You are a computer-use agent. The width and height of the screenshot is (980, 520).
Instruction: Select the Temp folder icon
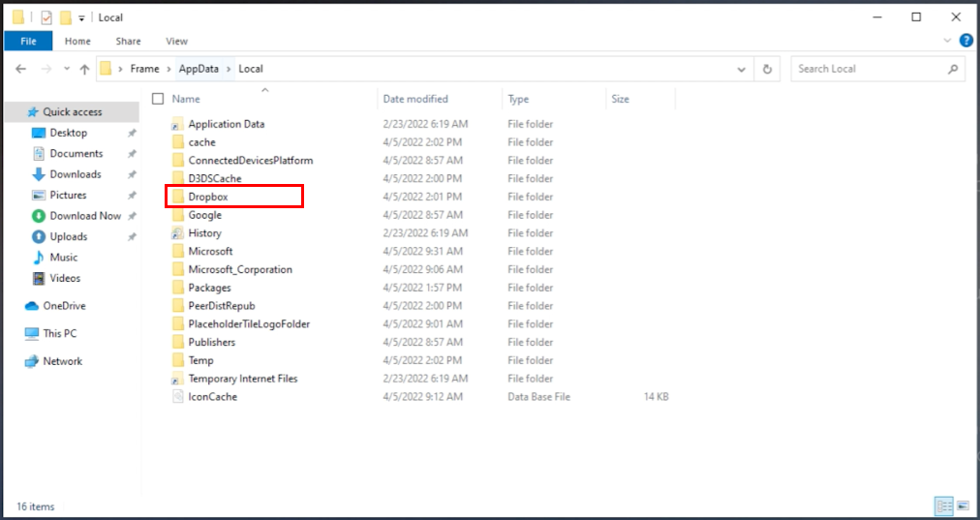pos(178,360)
